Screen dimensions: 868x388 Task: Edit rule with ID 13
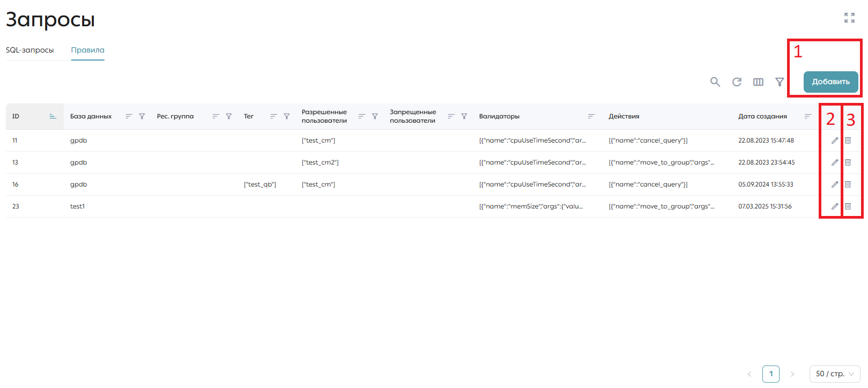[x=835, y=162]
